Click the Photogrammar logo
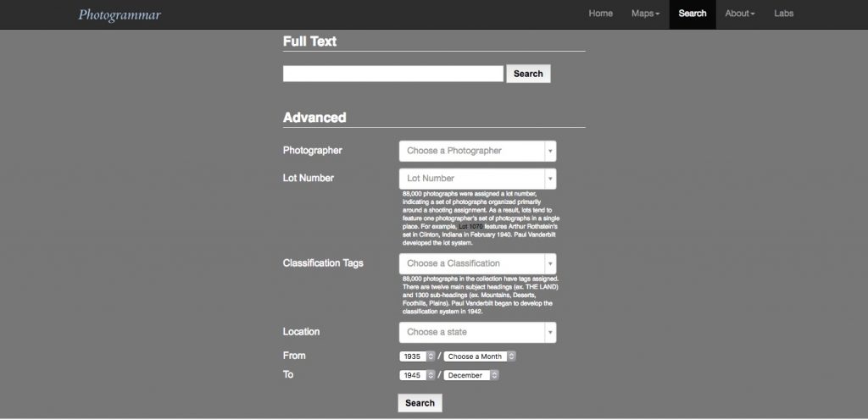This screenshot has width=868, height=420. 120,14
